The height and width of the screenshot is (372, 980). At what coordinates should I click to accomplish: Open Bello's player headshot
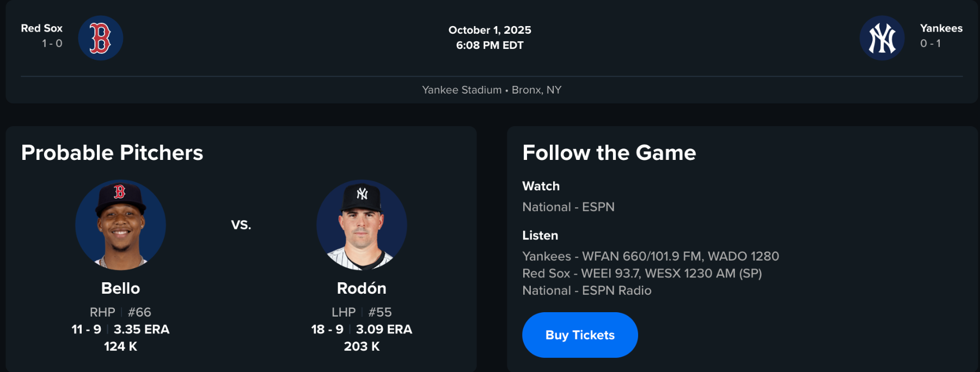click(120, 225)
